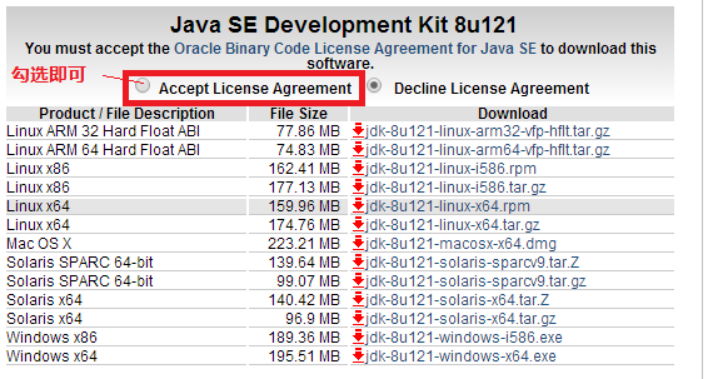Download jdk-8u121-solaris-x64.tar.Z link
The height and width of the screenshot is (379, 708).
[x=457, y=299]
